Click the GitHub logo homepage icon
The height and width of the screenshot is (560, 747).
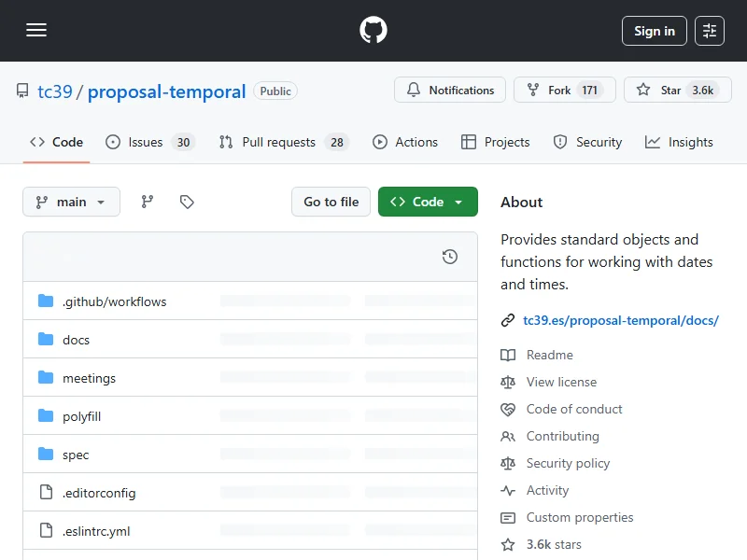(373, 31)
